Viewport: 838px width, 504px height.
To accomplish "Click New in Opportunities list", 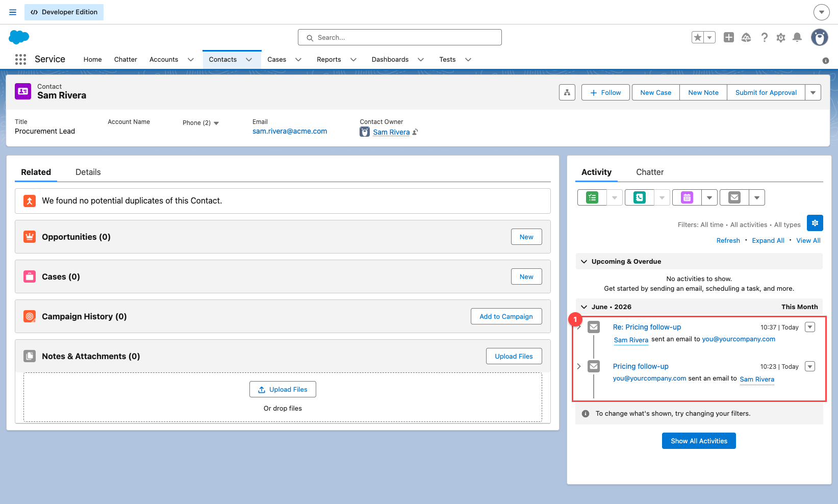I will pyautogui.click(x=526, y=237).
